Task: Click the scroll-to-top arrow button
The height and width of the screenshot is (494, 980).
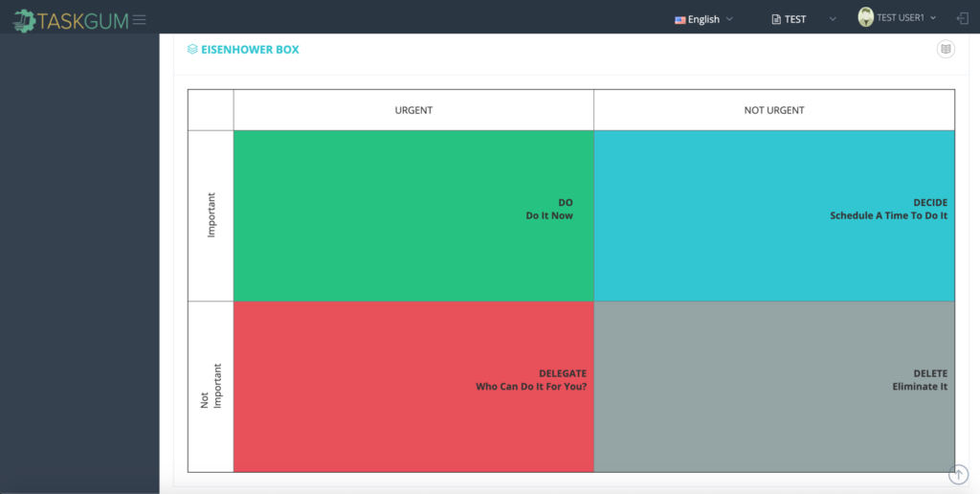Action: [958, 474]
